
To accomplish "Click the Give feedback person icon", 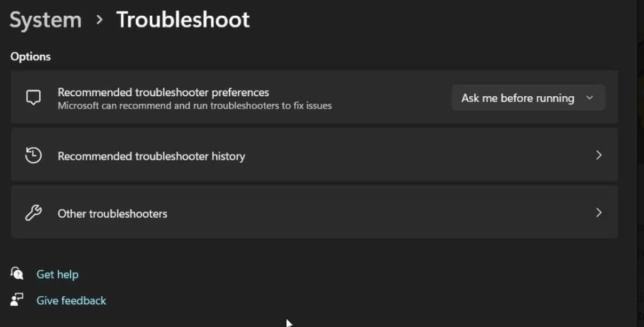I will (17, 299).
